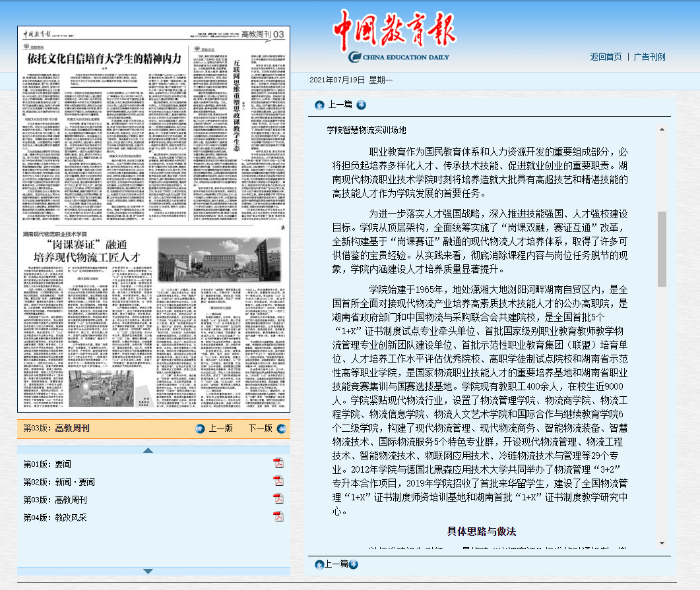Open PDF icon for 第01版 要闻
Image resolution: width=700 pixels, height=590 pixels.
coord(278,463)
